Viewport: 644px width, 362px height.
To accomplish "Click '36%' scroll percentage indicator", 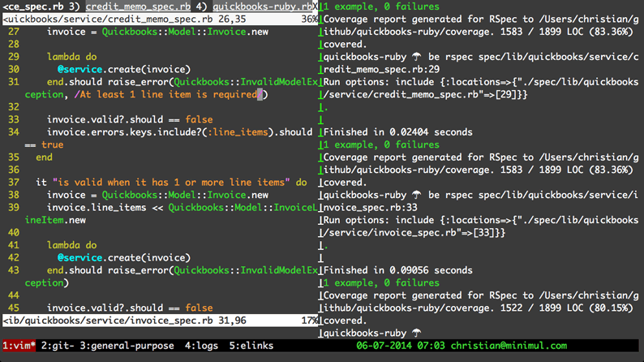I will (x=309, y=19).
